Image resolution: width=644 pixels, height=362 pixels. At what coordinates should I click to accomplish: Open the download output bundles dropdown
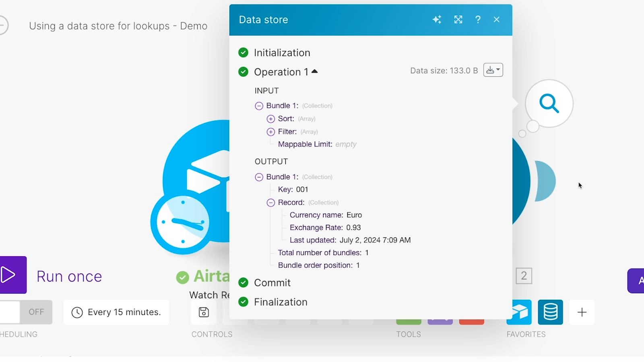[493, 70]
